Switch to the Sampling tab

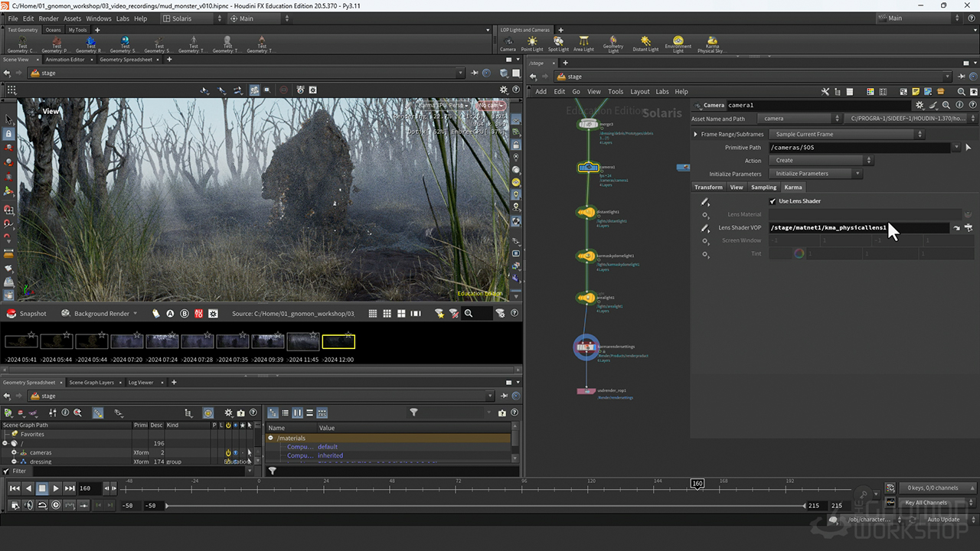coord(763,187)
